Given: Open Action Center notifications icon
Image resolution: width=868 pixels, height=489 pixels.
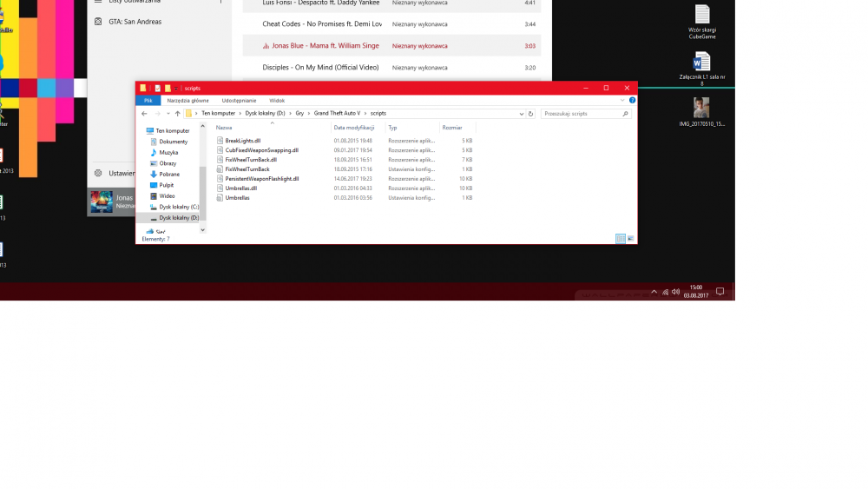Looking at the screenshot, I should [720, 291].
